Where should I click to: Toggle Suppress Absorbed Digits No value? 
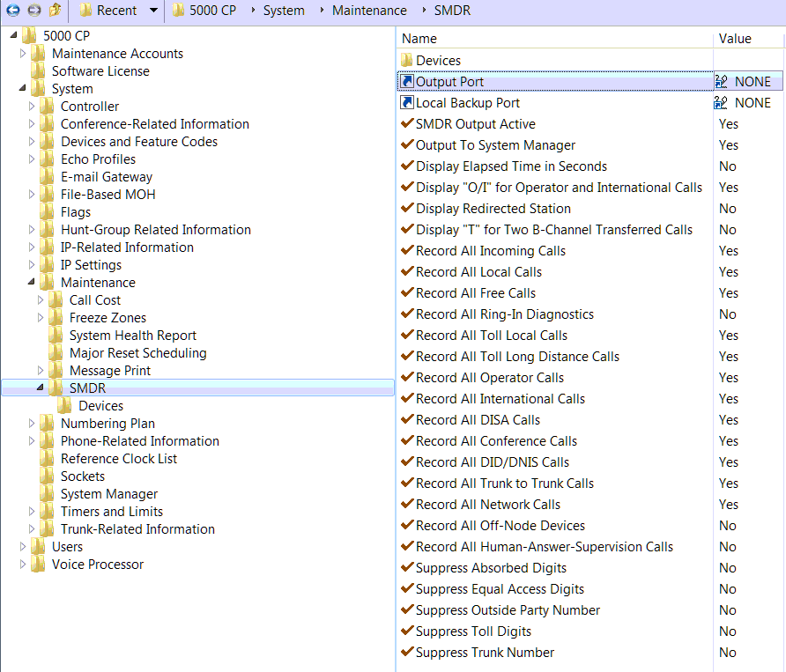(x=727, y=568)
